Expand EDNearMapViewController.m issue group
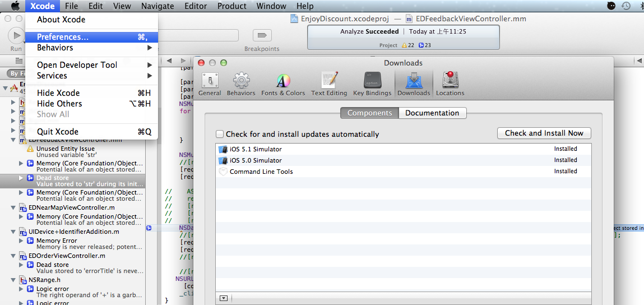644x305 pixels. [14, 207]
